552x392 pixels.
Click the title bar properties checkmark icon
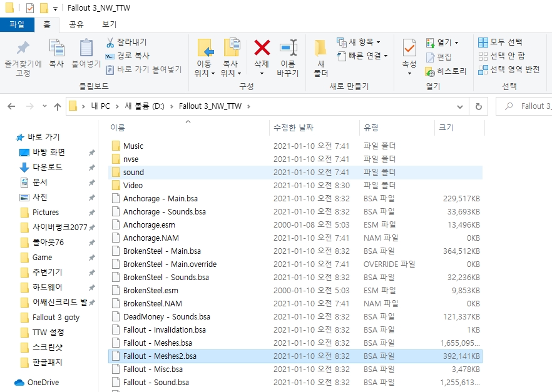pyautogui.click(x=30, y=8)
